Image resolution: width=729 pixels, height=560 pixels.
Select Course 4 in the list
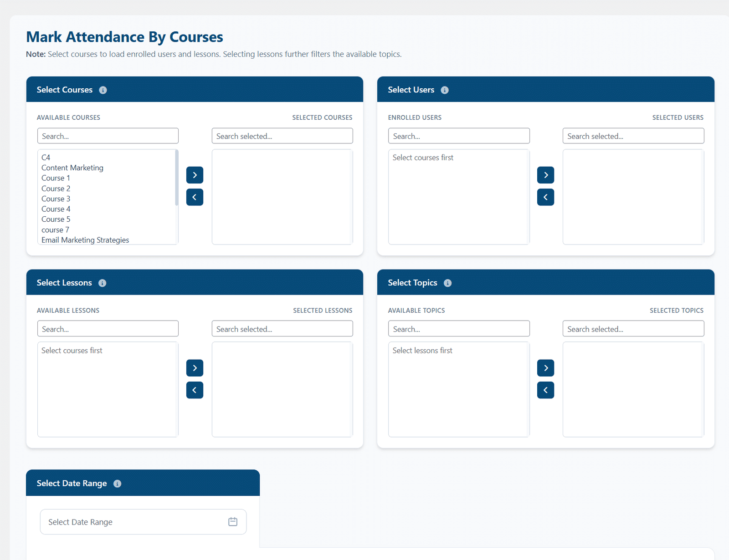point(56,209)
